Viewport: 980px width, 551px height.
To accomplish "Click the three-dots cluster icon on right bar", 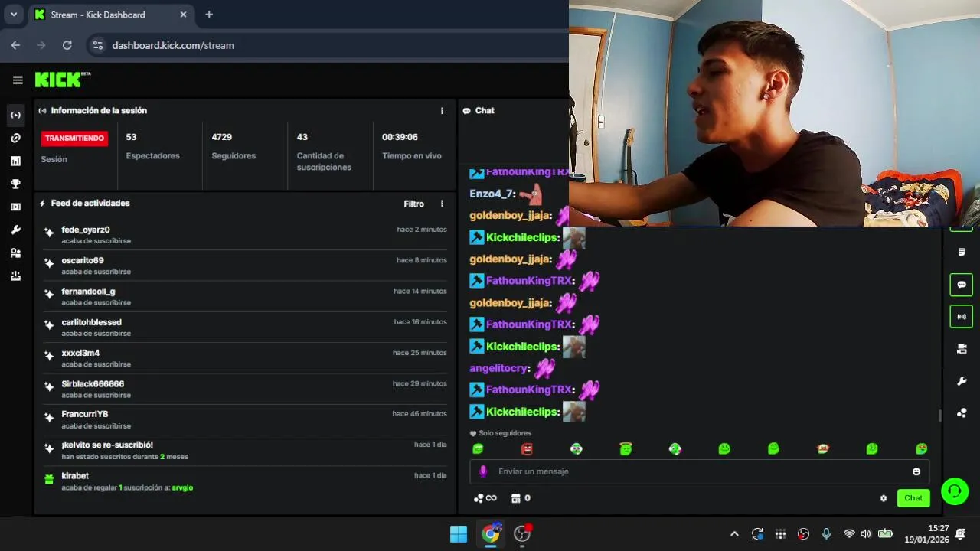I will pos(962,413).
